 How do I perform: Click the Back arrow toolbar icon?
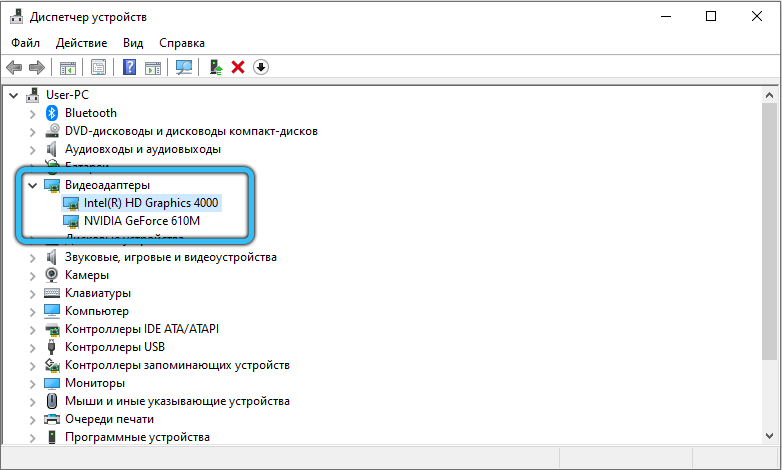(14, 67)
